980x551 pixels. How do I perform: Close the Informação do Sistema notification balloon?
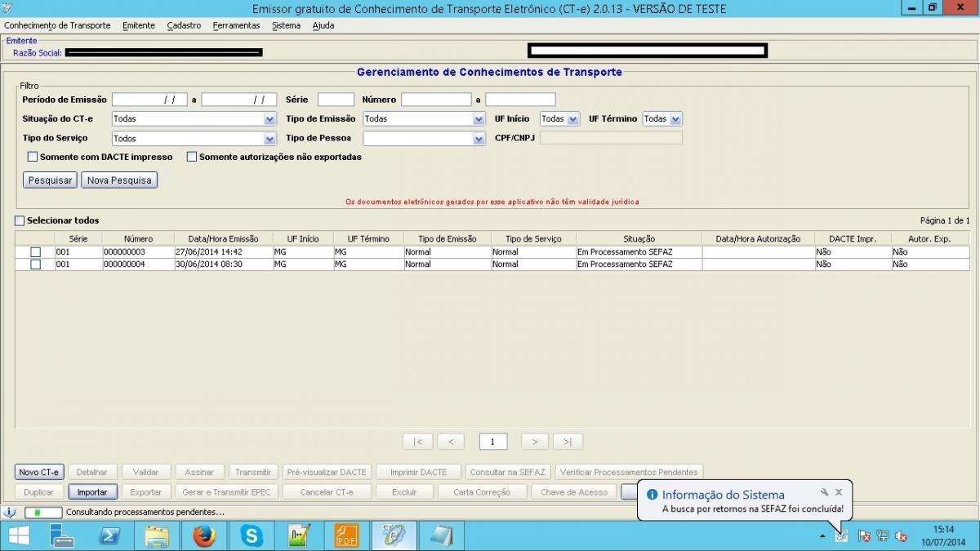coord(839,492)
